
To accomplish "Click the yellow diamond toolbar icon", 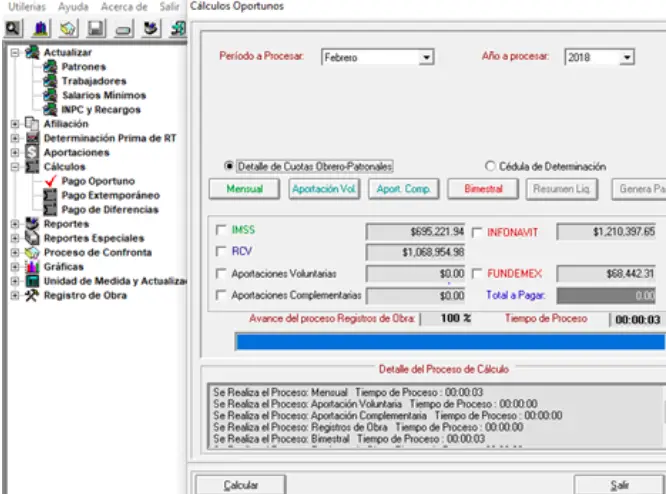I will (x=68, y=28).
